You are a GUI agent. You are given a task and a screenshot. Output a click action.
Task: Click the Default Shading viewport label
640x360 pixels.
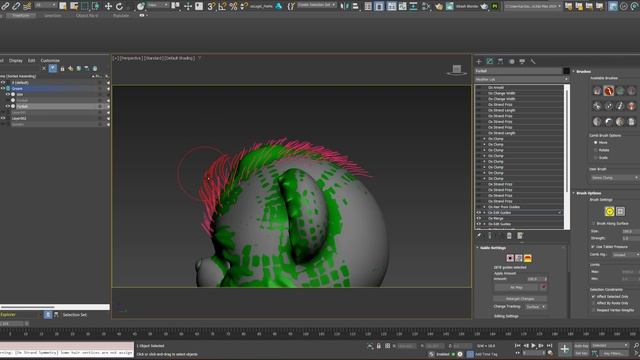pyautogui.click(x=180, y=58)
